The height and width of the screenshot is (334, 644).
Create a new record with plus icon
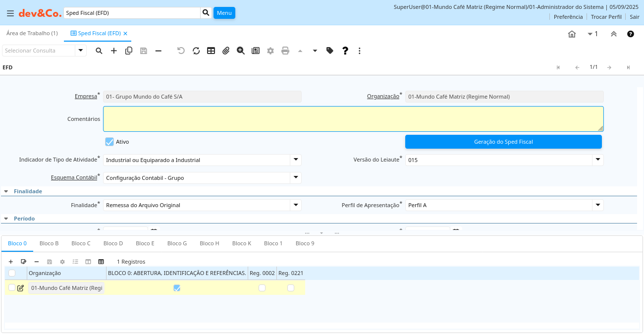click(x=114, y=51)
